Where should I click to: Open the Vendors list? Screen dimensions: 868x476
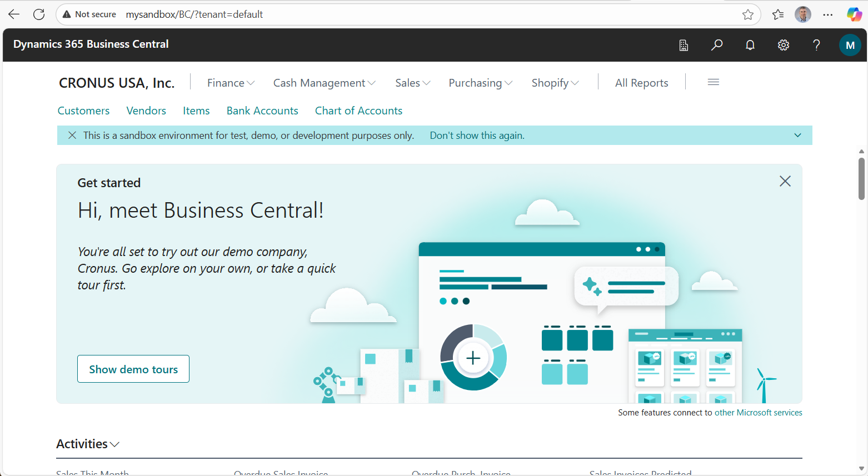(146, 111)
